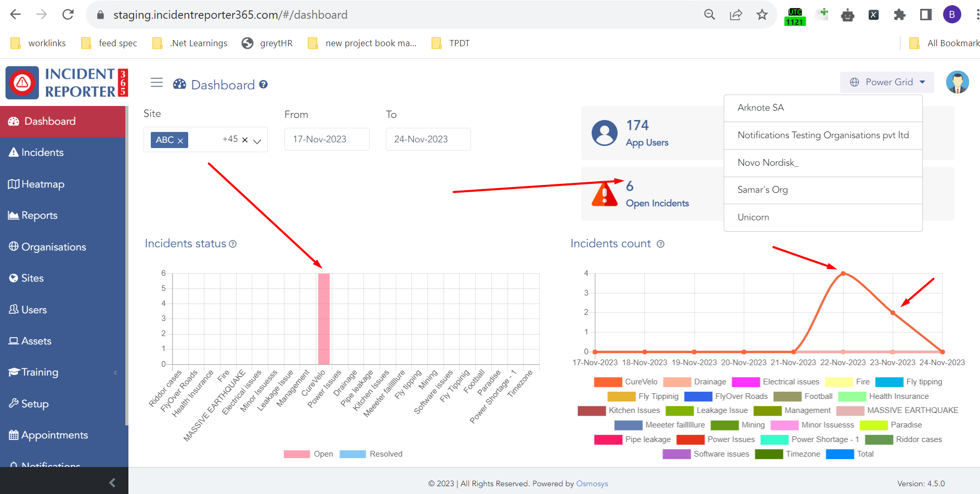
Task: Click the hamburger menu icon
Action: click(156, 83)
